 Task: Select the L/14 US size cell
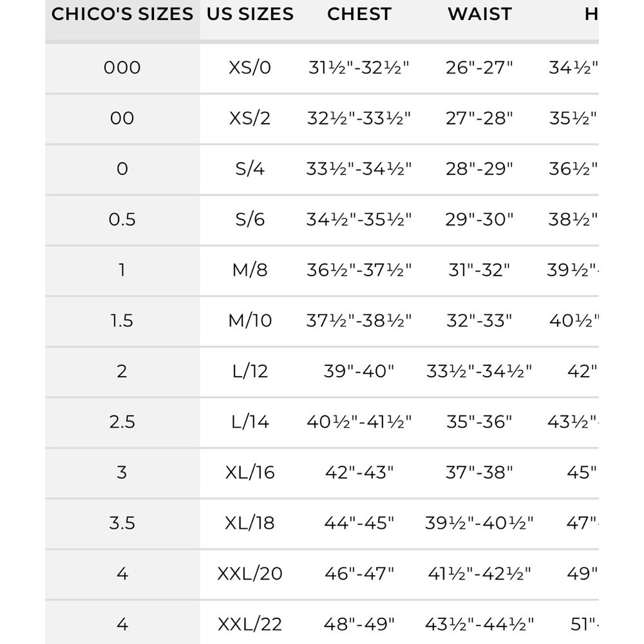tap(250, 422)
